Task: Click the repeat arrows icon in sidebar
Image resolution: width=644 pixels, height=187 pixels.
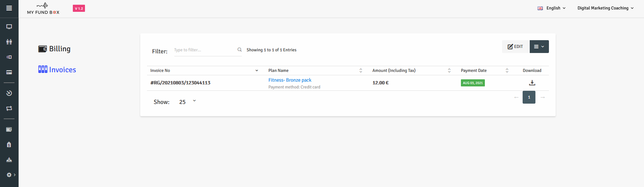Action: [x=9, y=108]
